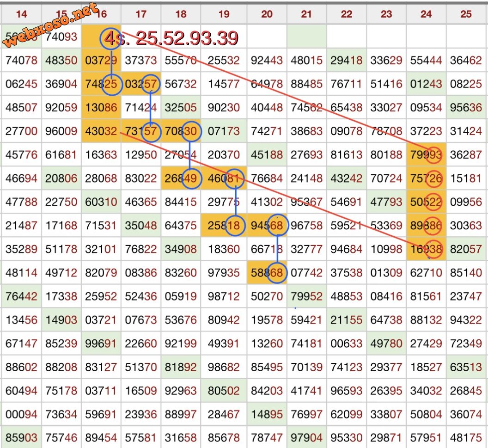Select green highlighted cell 79952

[306, 296]
